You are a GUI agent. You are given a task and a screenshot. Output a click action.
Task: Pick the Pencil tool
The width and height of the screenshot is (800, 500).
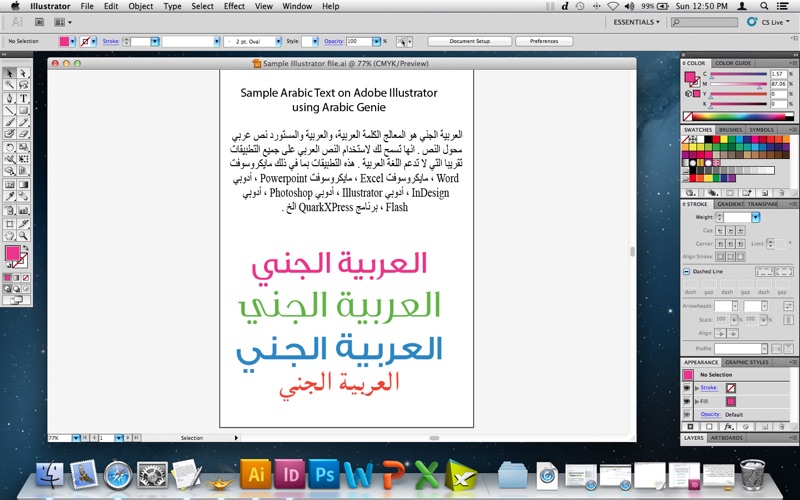[x=23, y=122]
